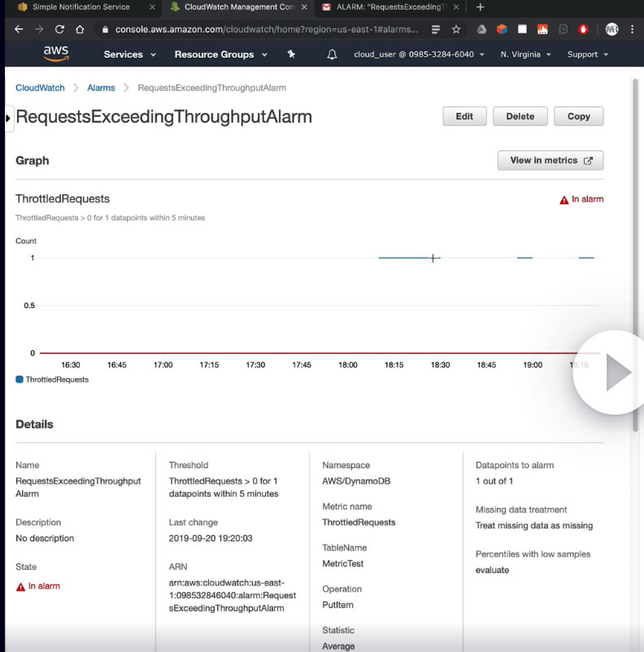Screen dimensions: 644x652
Task: Click the browser forward arrow
Action: pyautogui.click(x=39, y=29)
